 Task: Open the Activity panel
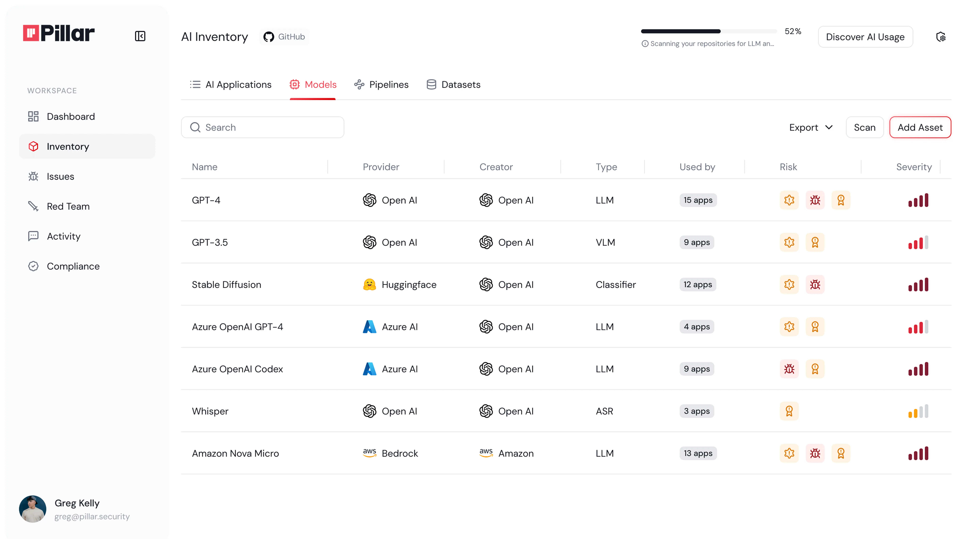(63, 236)
